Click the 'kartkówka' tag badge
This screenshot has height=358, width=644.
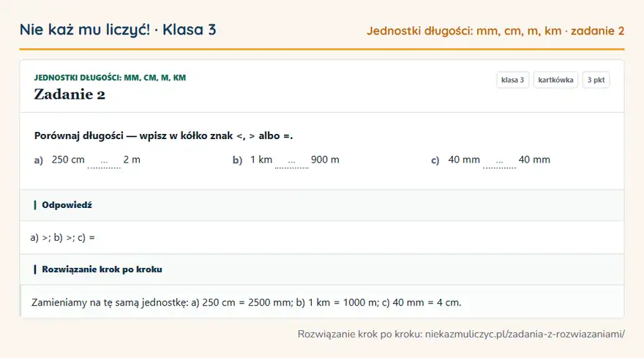click(x=555, y=80)
